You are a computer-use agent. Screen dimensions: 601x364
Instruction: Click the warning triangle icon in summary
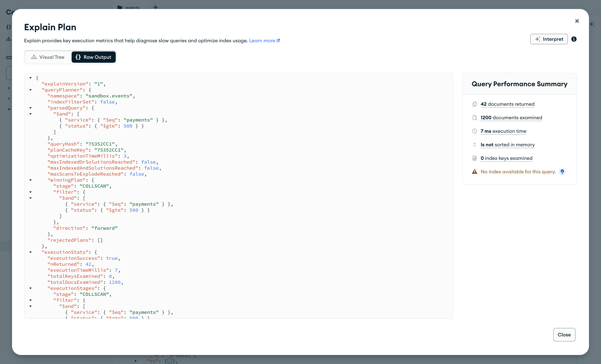(x=474, y=172)
